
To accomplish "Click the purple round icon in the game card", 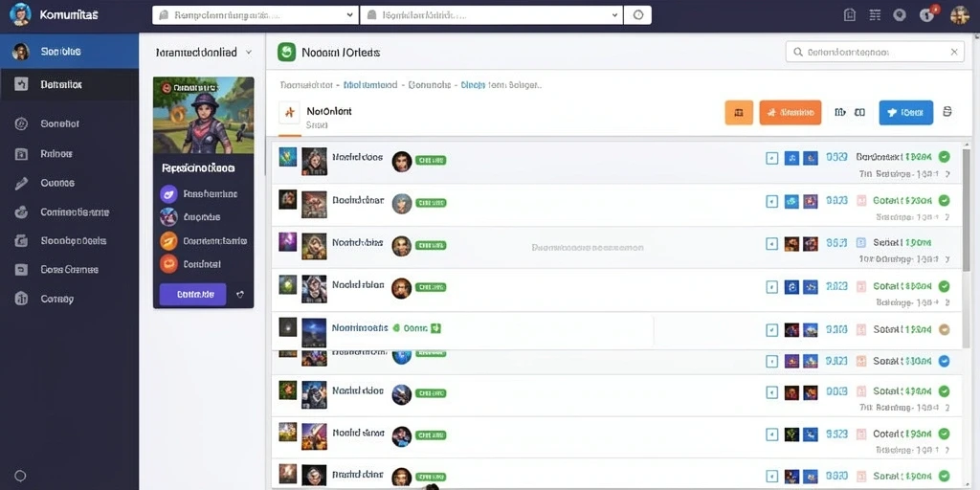I will (168, 193).
